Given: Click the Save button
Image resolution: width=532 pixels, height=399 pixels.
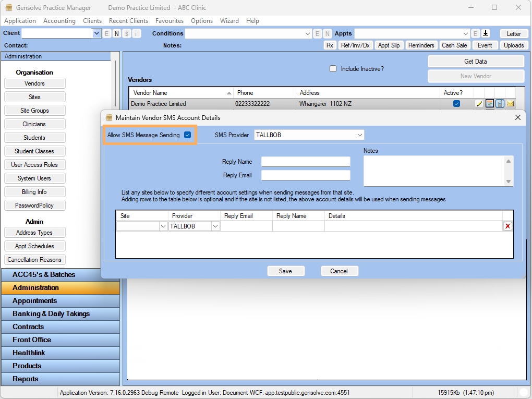Looking at the screenshot, I should (x=285, y=271).
